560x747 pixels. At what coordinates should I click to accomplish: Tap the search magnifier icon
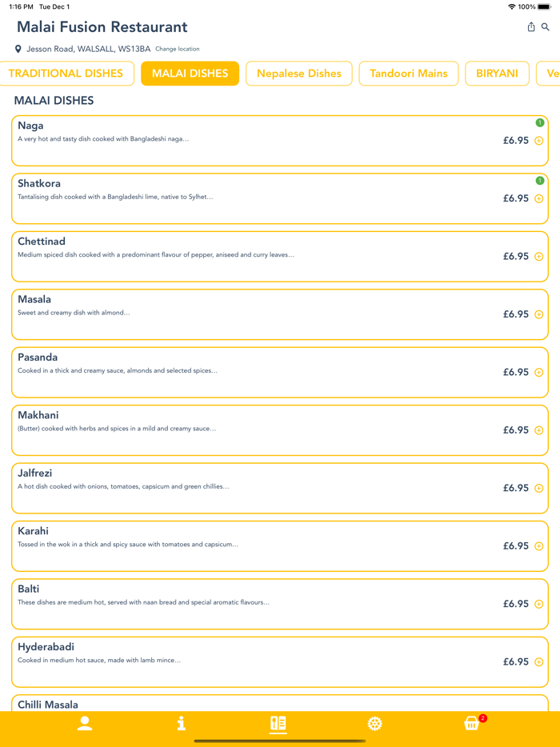pyautogui.click(x=546, y=27)
